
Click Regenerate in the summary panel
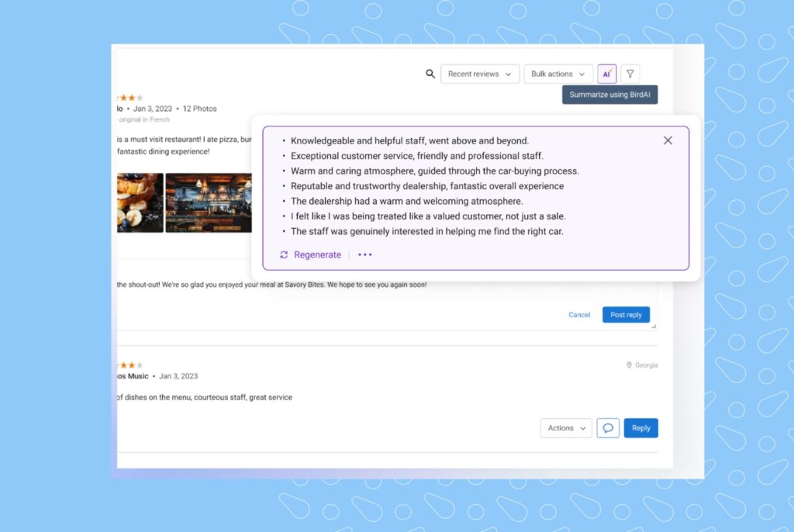317,255
